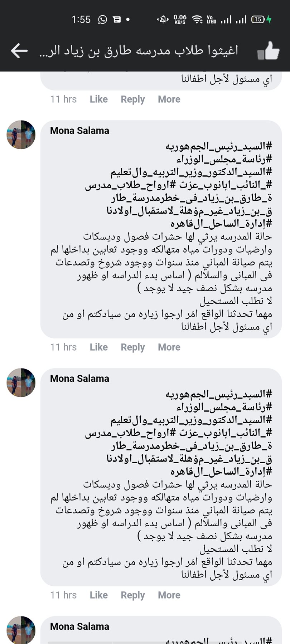Like the second full Mona Salama comment

98,595
